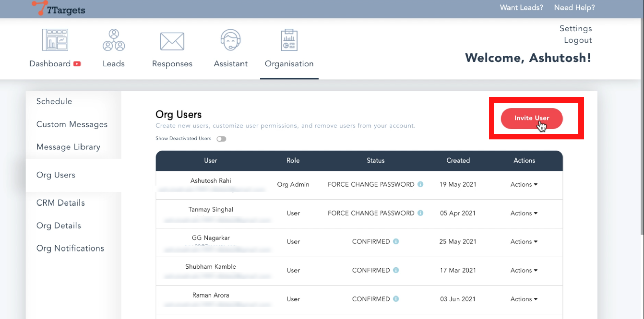
Task: Open CRM Details from the sidebar
Action: coord(60,203)
